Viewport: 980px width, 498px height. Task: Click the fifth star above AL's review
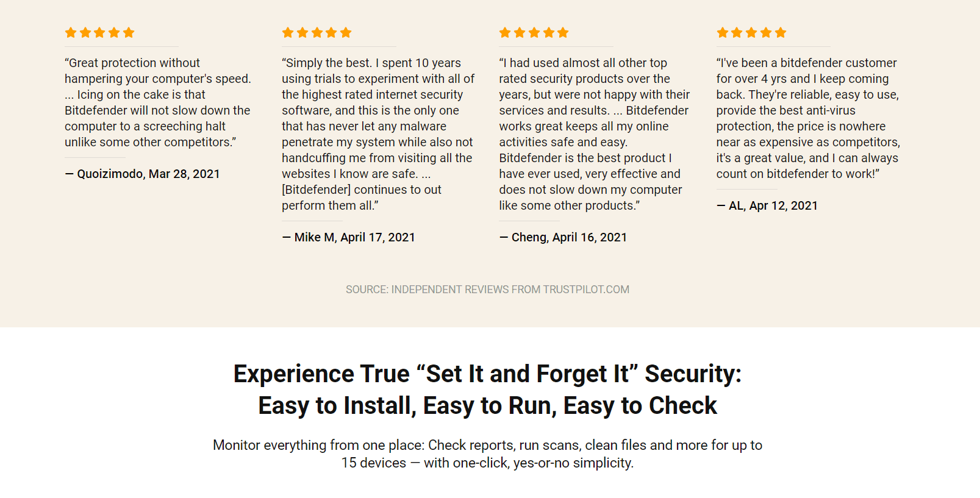click(781, 33)
